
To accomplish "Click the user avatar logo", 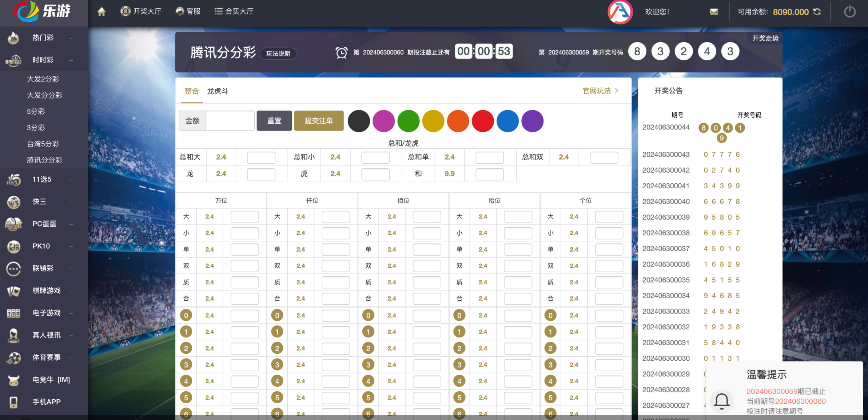I will coord(620,12).
